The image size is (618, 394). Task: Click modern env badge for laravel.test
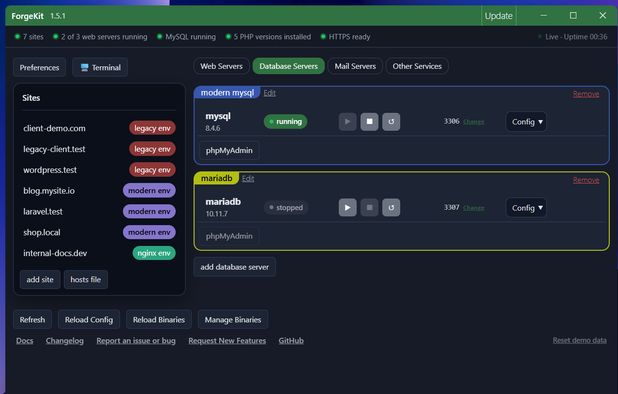tap(149, 212)
